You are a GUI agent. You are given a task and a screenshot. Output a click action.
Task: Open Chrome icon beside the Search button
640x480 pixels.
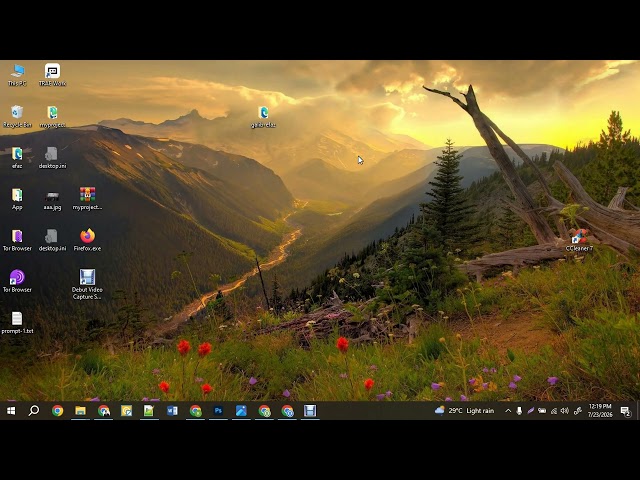click(58, 411)
